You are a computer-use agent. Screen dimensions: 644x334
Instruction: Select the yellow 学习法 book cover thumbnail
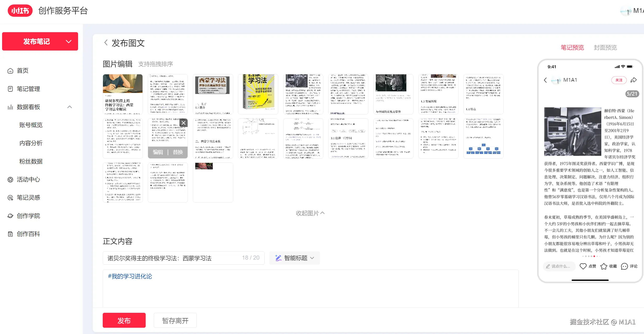(258, 94)
